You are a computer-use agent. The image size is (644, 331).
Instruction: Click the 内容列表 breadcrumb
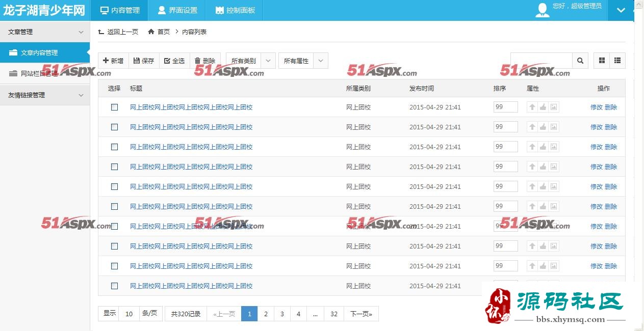click(194, 32)
